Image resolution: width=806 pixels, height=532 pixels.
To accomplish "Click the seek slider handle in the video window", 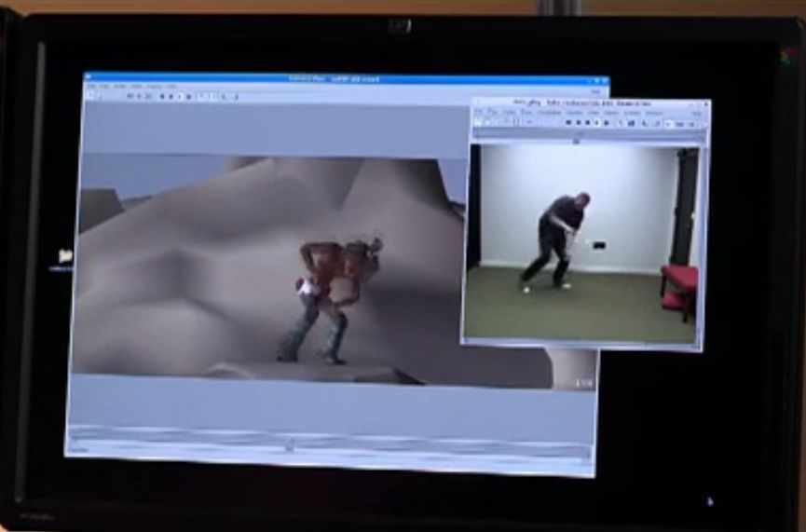I will [576, 140].
